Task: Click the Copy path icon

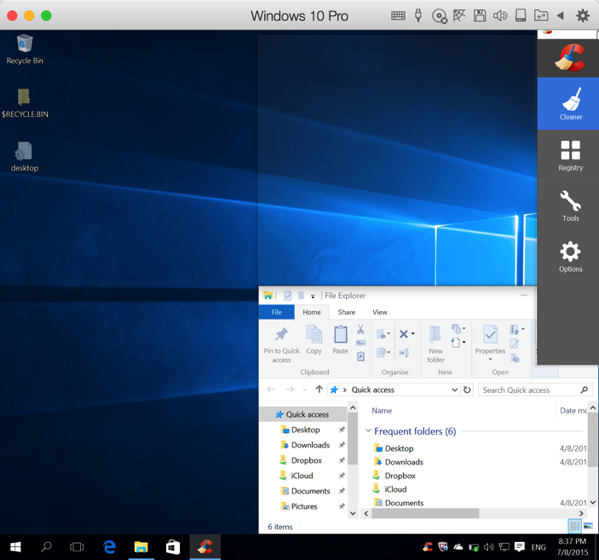Action: (x=360, y=343)
